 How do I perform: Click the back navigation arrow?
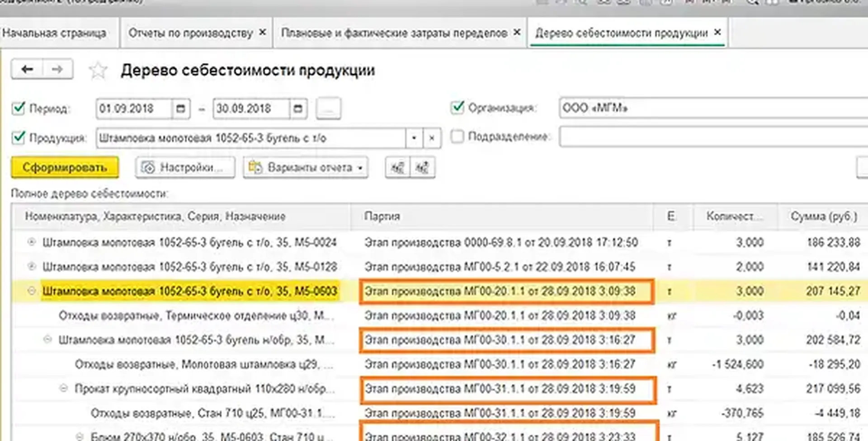click(27, 69)
